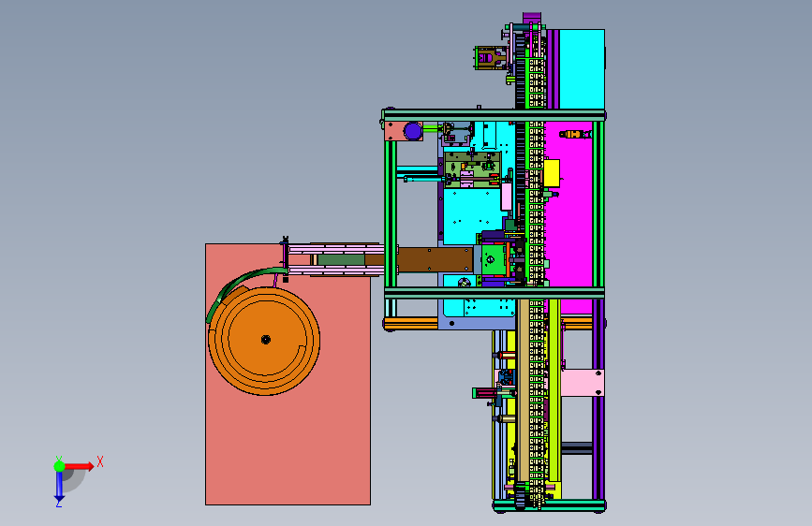Viewport: 812px width, 526px height.
Task: Click the green Y axis dot of the triad
Action: (59, 466)
